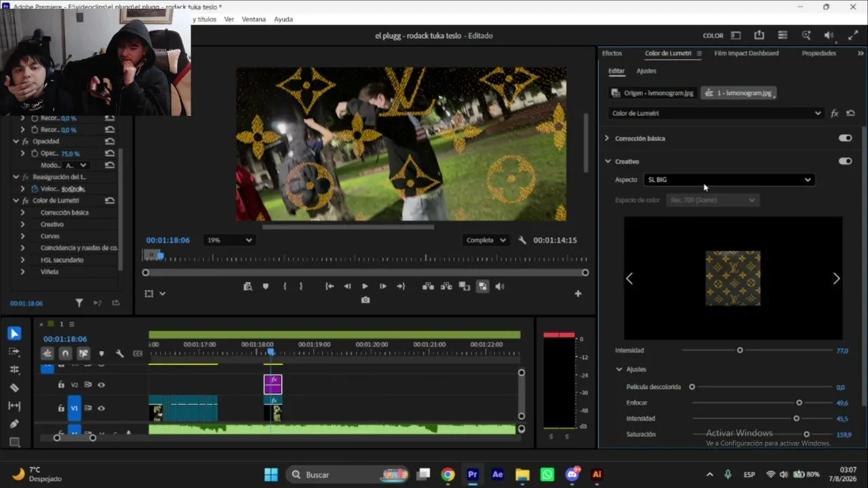Viewport: 868px width, 488px height.
Task: Switch to the Ajustes tab in Lumetri
Action: click(x=646, y=71)
